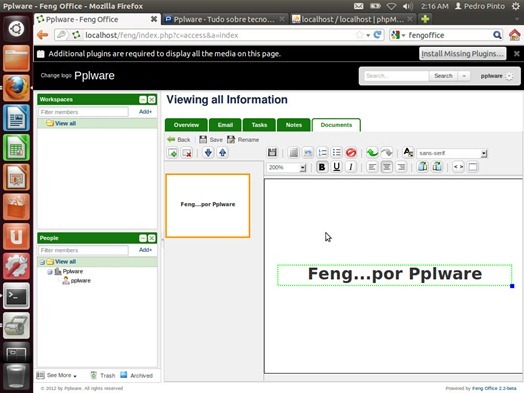The height and width of the screenshot is (393, 524).
Task: Select the slide thumbnail Feng...por Pplware
Action: 208,206
